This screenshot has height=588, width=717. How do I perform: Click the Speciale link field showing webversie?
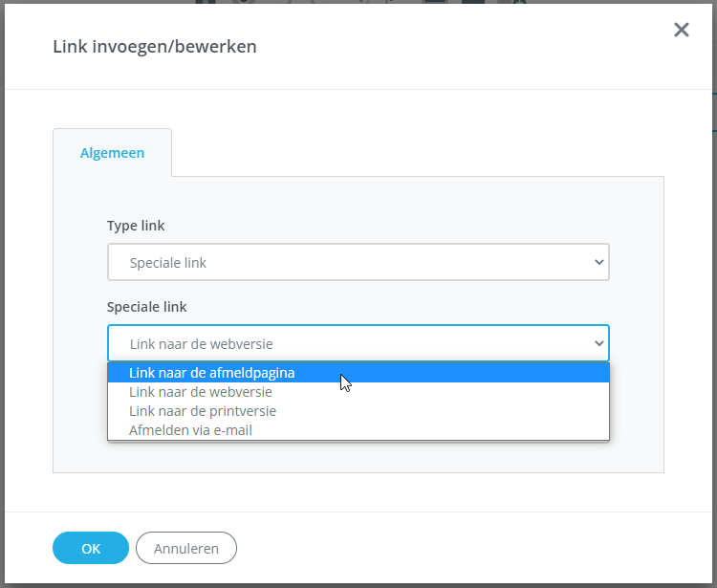coord(344,343)
